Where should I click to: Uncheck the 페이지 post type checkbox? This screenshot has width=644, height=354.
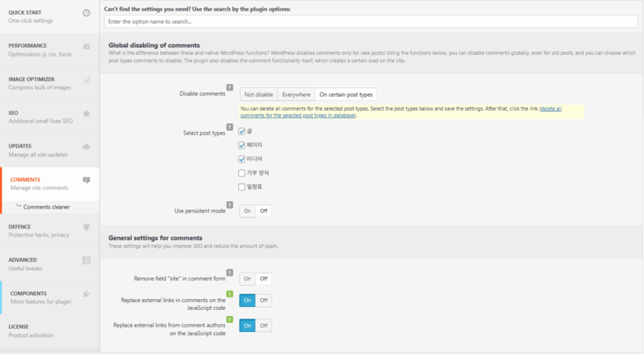242,145
